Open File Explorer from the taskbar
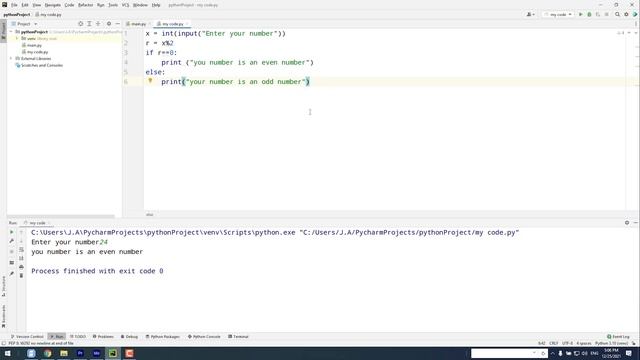Viewport: 640px width, 360px height. 64,353
